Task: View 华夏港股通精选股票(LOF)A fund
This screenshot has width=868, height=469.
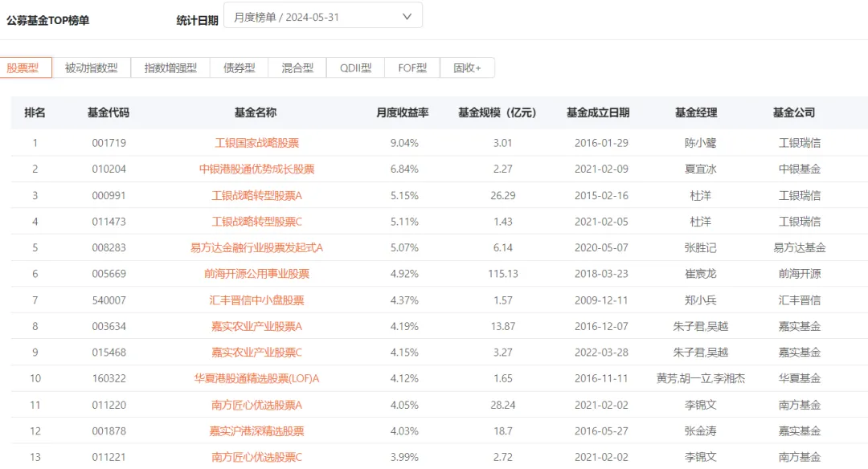Action: [x=259, y=377]
